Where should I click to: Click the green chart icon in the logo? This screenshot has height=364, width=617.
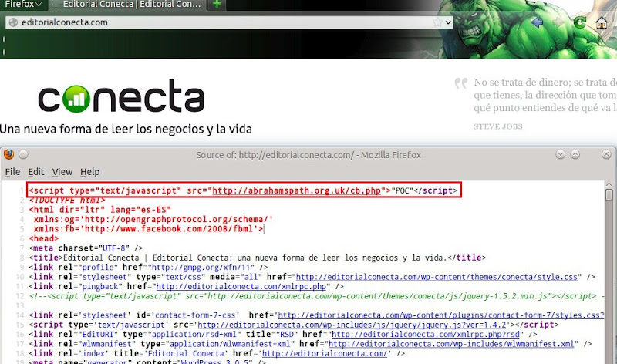pyautogui.click(x=76, y=99)
